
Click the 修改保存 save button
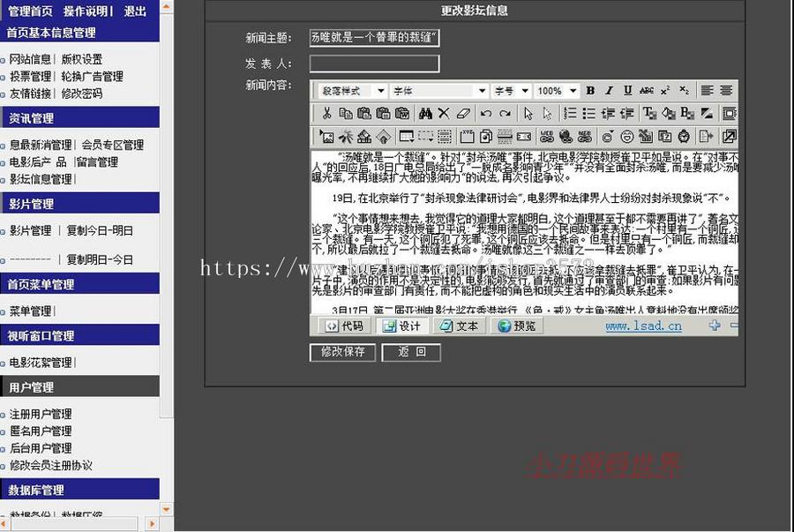(341, 352)
